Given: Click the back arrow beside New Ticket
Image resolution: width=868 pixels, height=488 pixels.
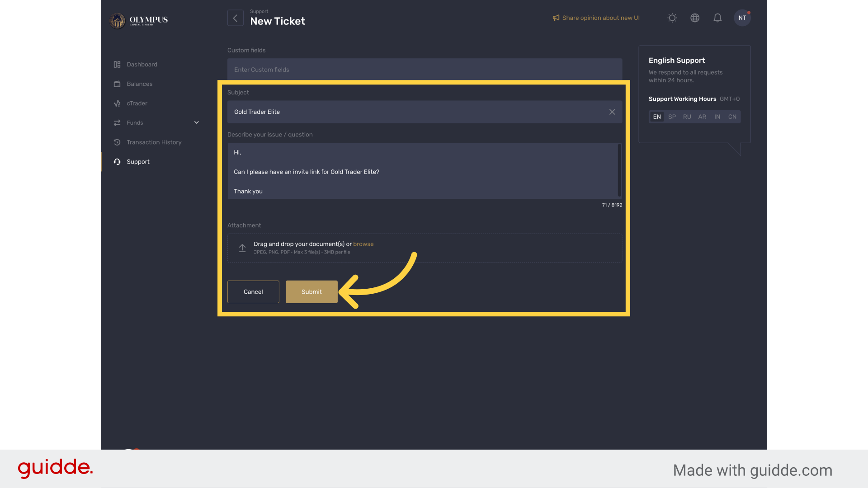Looking at the screenshot, I should pyautogui.click(x=235, y=18).
